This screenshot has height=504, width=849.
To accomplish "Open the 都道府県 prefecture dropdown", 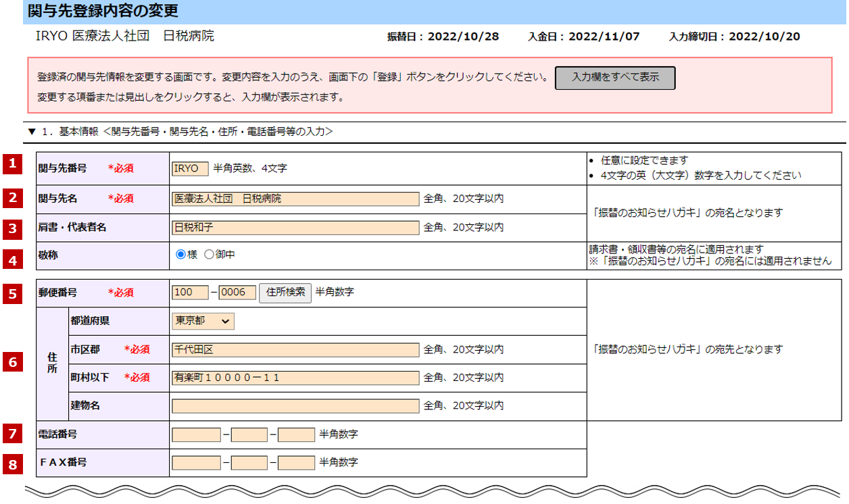I will (x=203, y=322).
